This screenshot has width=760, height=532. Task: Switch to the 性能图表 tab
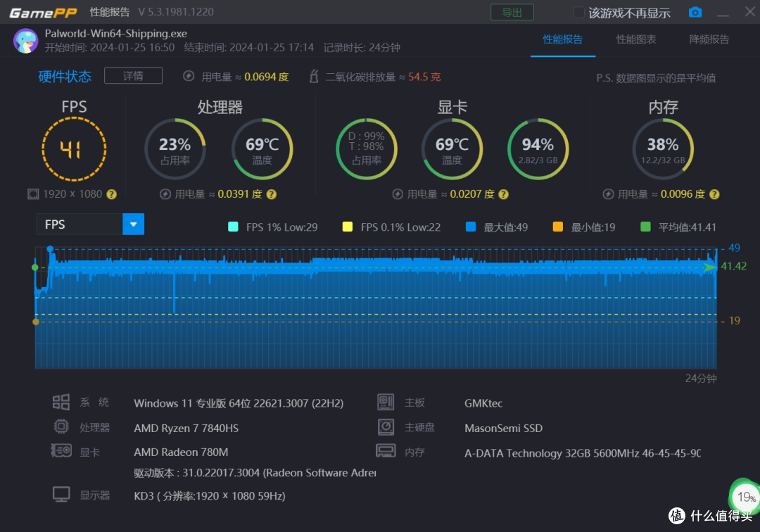(636, 39)
